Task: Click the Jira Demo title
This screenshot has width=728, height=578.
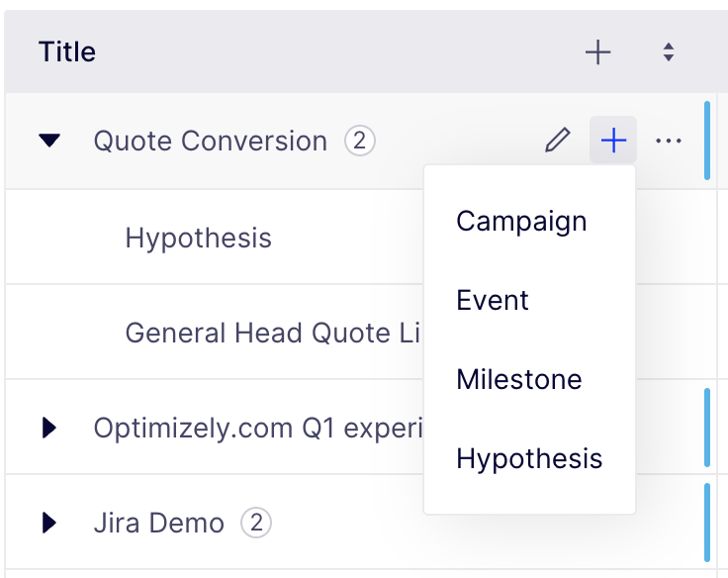Action: coord(159,524)
